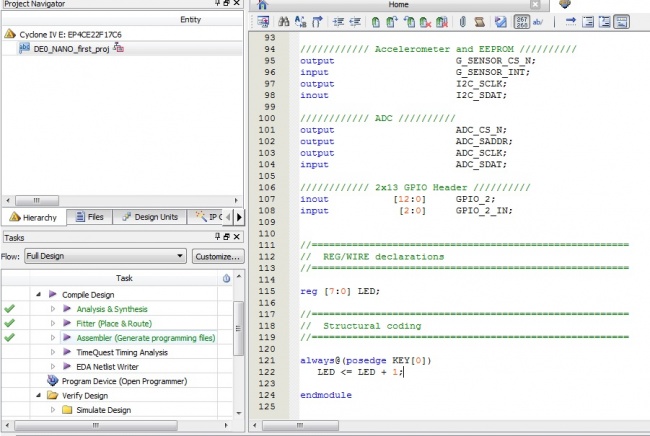The height and width of the screenshot is (436, 650).
Task: Click the Entity column header
Action: [x=190, y=19]
